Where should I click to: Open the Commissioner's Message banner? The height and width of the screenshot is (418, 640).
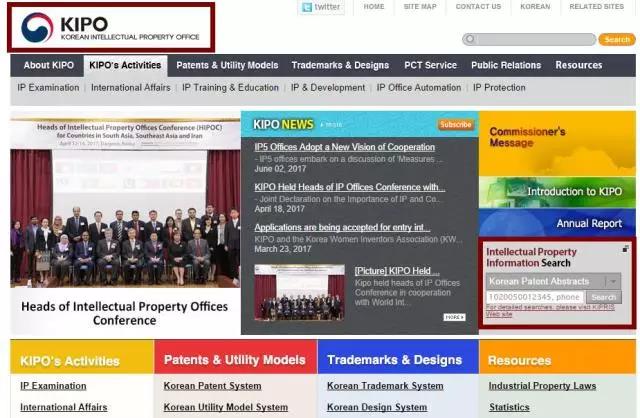click(557, 143)
